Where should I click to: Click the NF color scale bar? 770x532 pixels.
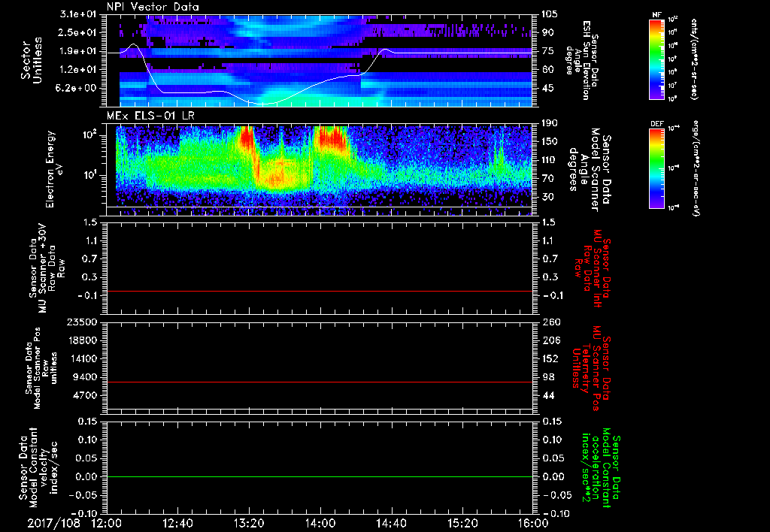657,59
